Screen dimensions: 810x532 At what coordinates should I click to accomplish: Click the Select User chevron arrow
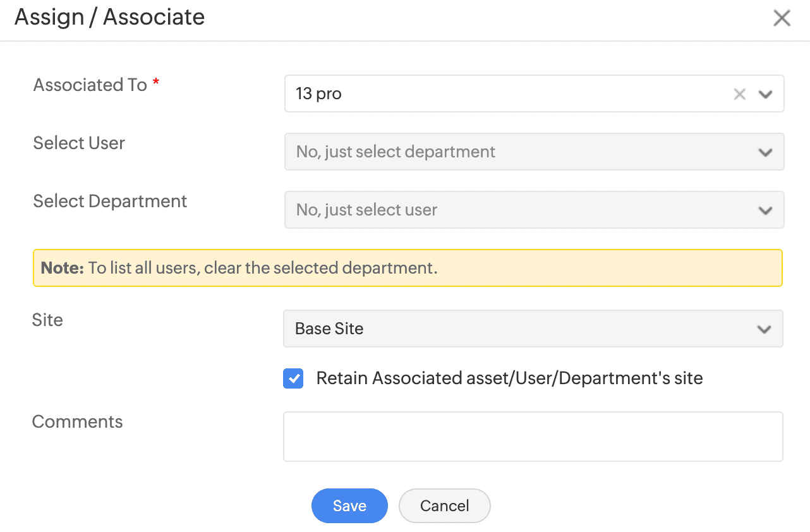[x=765, y=152]
